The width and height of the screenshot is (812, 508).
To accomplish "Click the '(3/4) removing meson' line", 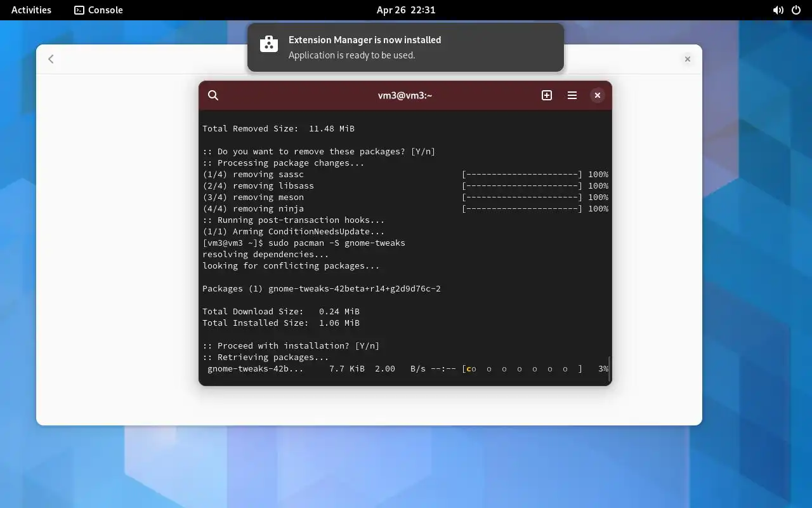I will [405, 197].
